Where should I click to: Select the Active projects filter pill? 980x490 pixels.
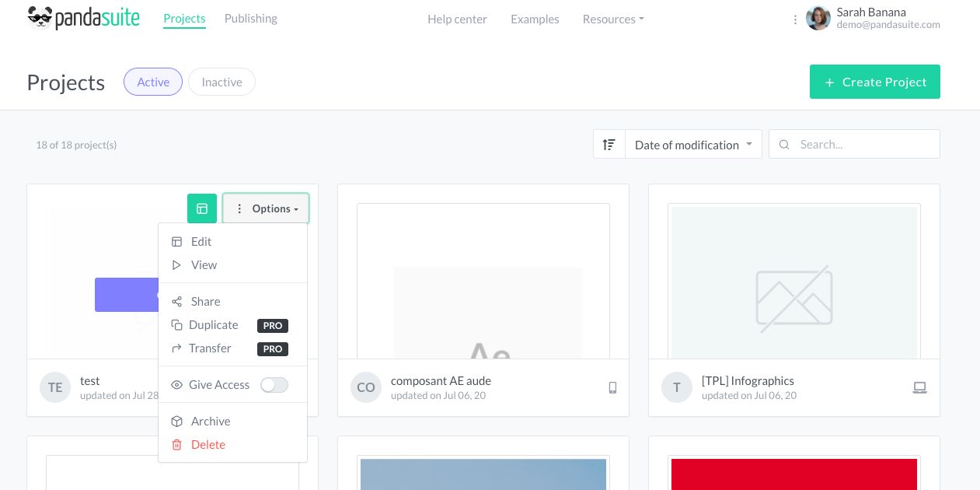[x=153, y=82]
